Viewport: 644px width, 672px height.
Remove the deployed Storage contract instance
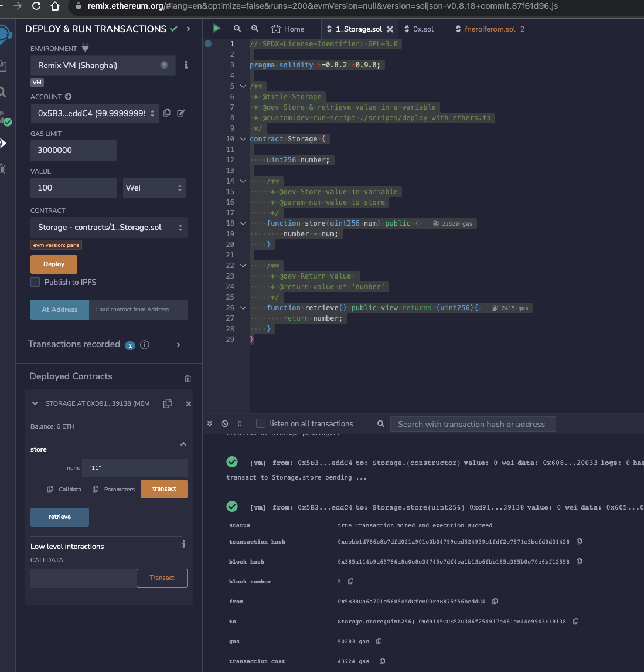tap(189, 403)
